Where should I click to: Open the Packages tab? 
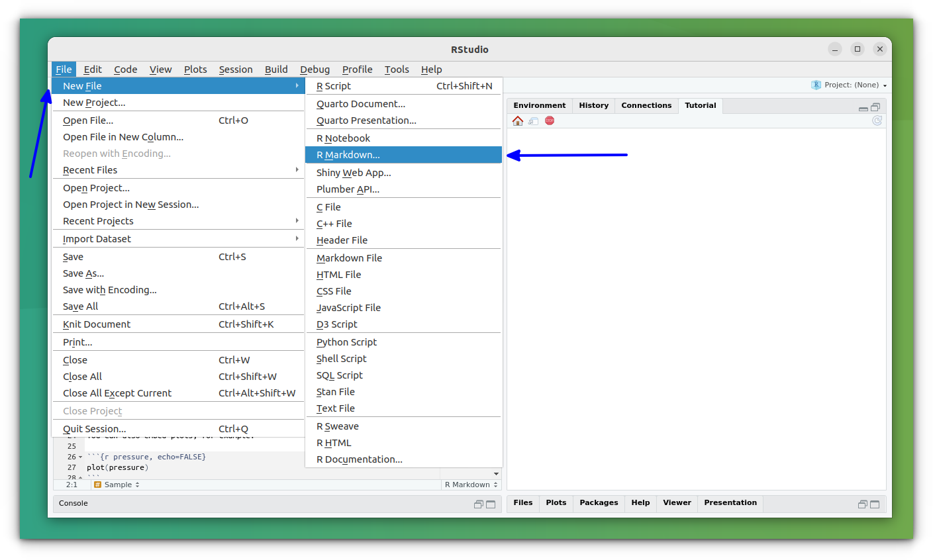coord(599,503)
